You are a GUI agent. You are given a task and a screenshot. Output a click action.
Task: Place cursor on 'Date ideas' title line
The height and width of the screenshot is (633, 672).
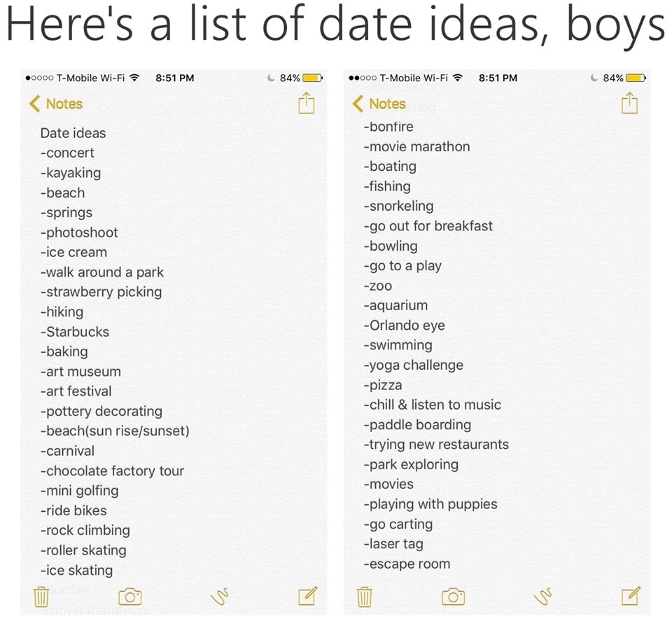(x=73, y=133)
